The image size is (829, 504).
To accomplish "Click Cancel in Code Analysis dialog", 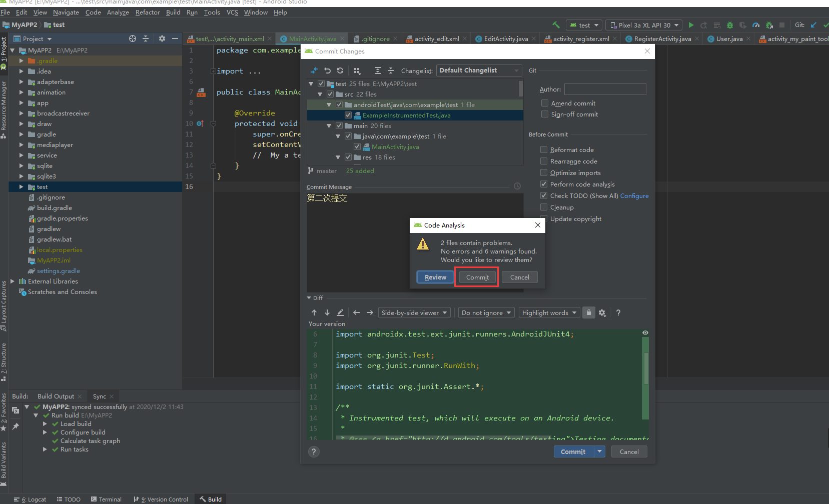I will point(519,277).
